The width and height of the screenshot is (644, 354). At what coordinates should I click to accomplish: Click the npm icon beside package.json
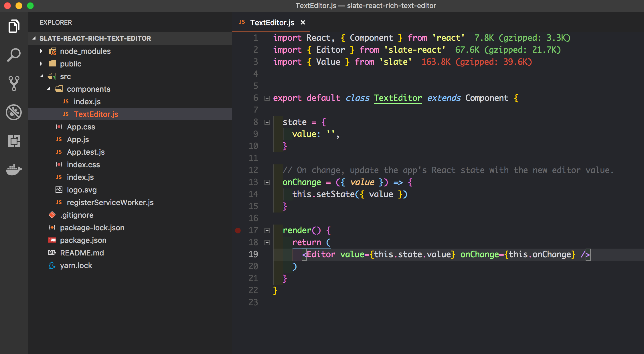(x=52, y=240)
